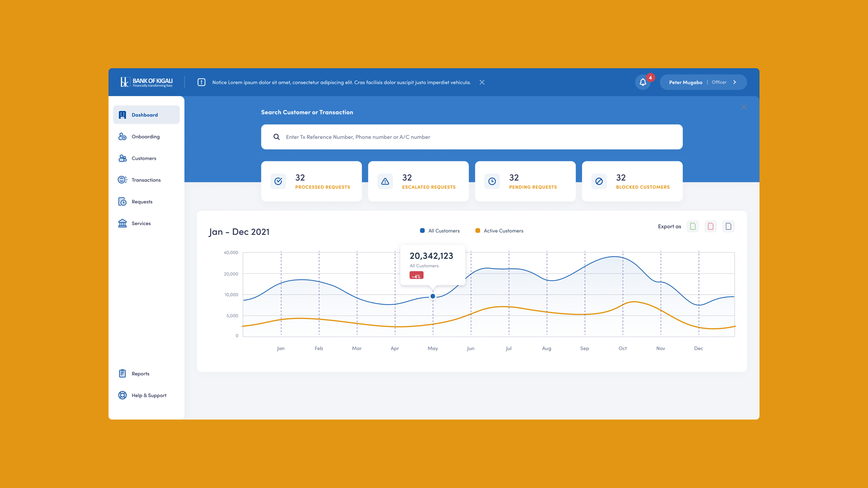Screen dimensions: 868x488
Task: Toggle All Customers legend series
Action: [440, 231]
